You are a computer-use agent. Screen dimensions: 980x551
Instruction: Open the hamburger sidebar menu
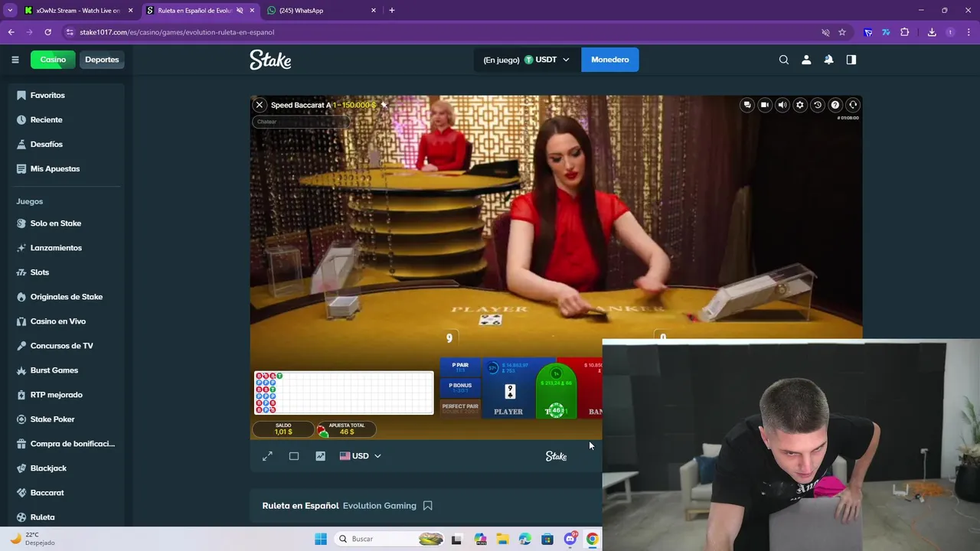[x=15, y=60]
